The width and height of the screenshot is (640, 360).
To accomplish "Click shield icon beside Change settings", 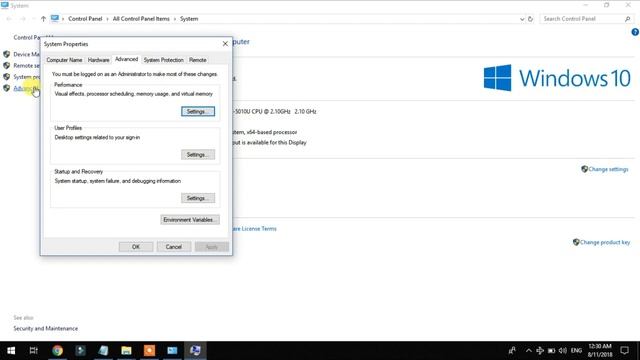I will [x=584, y=169].
